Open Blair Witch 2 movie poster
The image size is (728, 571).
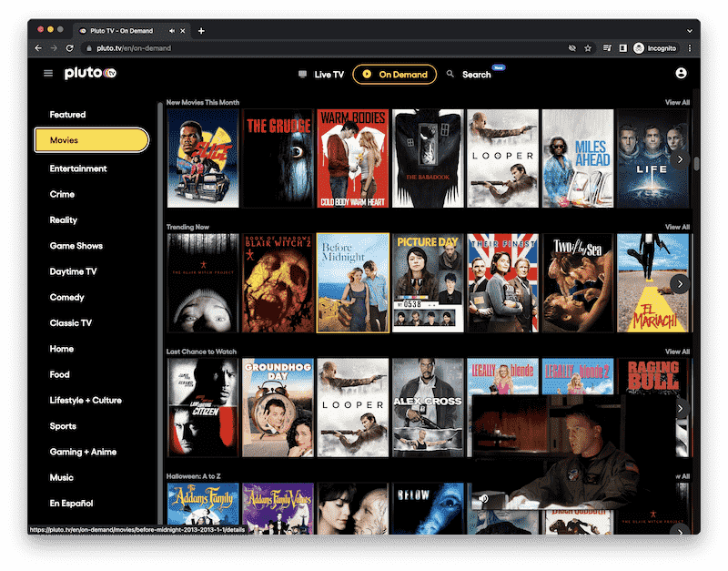(x=278, y=283)
